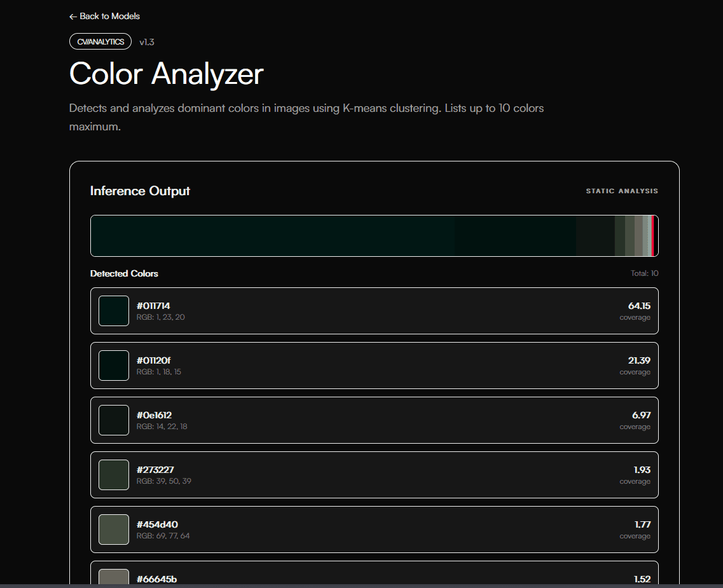Screen dimensions: 723x588
Task: Click the Back to Models link
Action: [104, 16]
